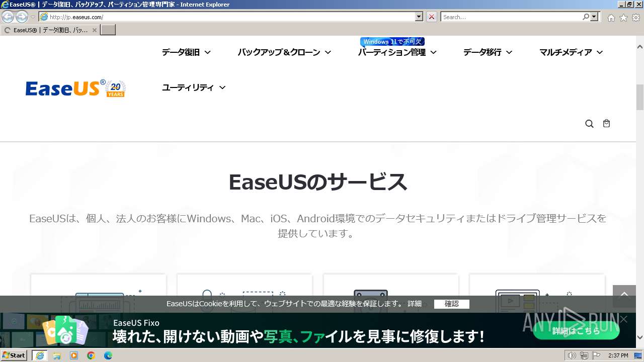Expand the address bar autocomplete dropdown
The height and width of the screenshot is (362, 644).
click(x=419, y=17)
